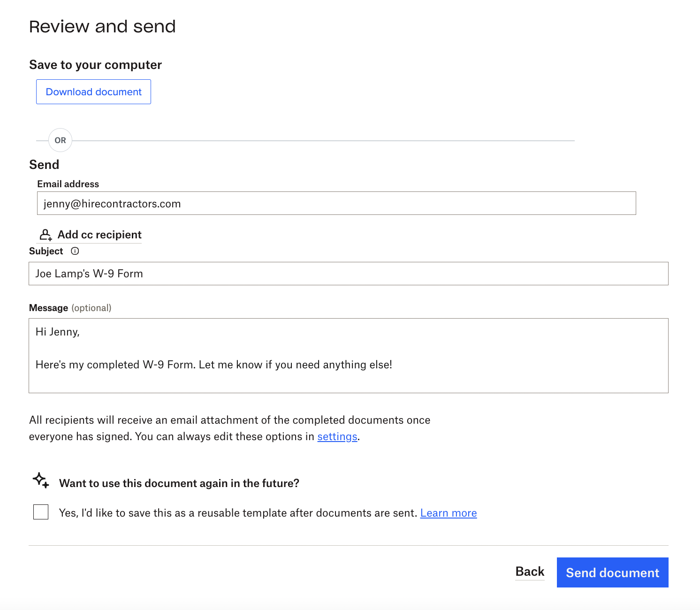Enable the save as reusable template checkbox
This screenshot has width=700, height=610.
pyautogui.click(x=40, y=512)
